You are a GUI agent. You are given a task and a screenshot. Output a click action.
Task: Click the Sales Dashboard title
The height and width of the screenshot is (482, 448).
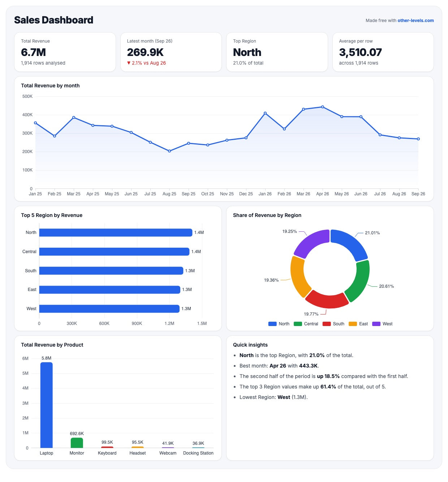(x=53, y=20)
